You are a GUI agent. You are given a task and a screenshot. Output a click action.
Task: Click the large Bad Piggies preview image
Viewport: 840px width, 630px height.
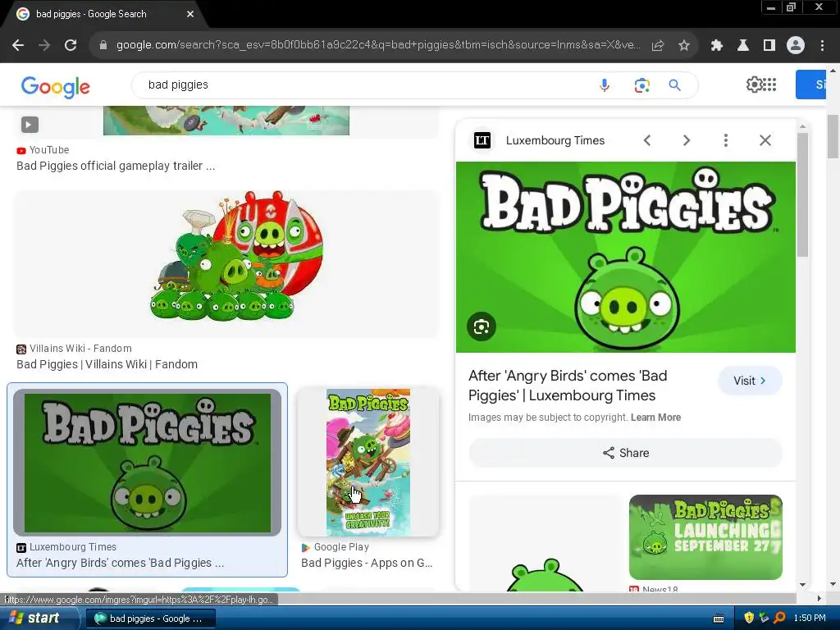625,257
